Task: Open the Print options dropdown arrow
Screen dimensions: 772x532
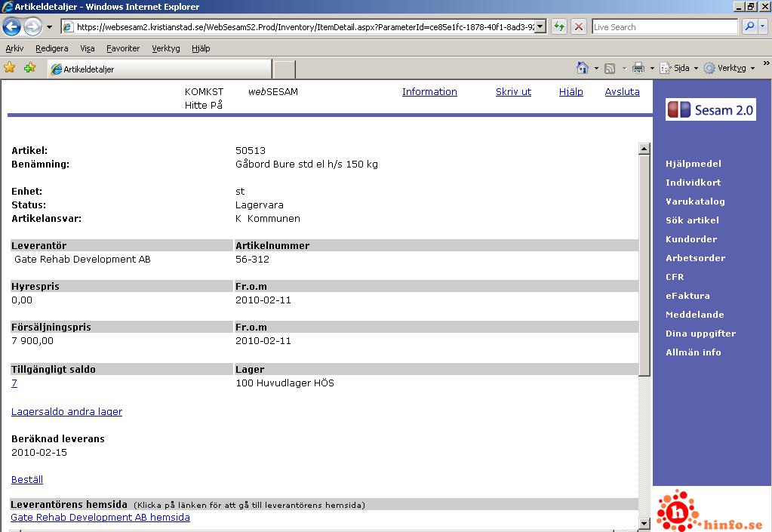Action: pyautogui.click(x=652, y=69)
